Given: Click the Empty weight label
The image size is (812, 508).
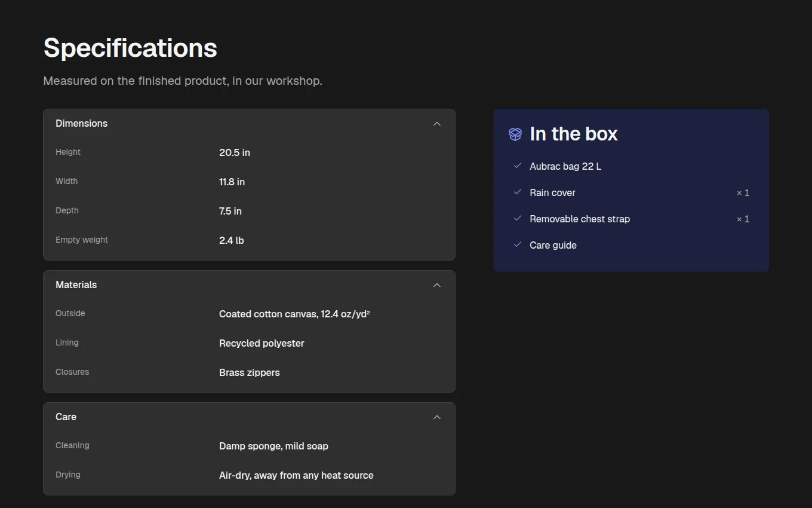Looking at the screenshot, I should point(82,240).
